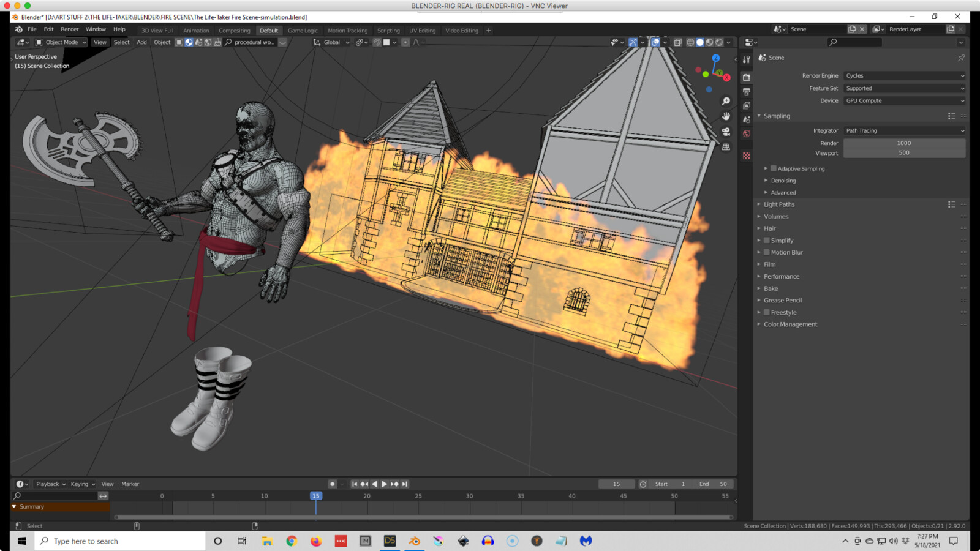Toggle auto-keying record button
Screen dimensions: 980x551
pos(332,484)
